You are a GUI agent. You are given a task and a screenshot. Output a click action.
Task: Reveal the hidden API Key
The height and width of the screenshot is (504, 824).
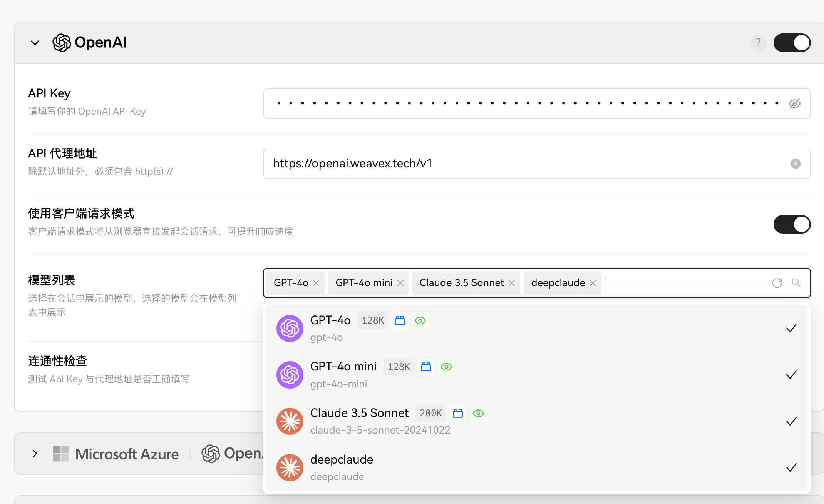click(x=795, y=103)
